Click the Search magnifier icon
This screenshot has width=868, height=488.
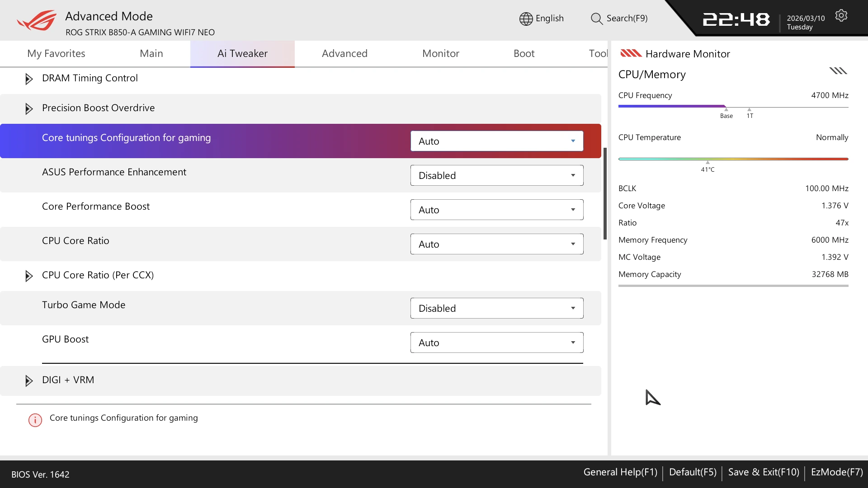596,19
